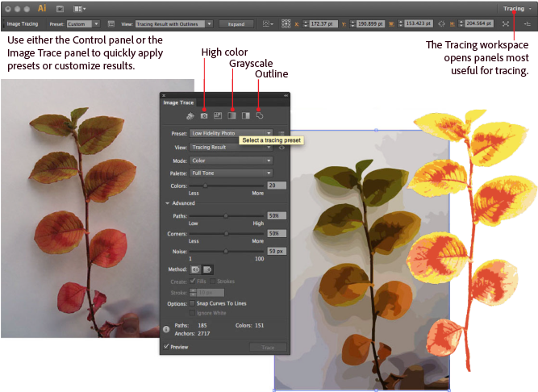Select the High Color camera preset icon
Viewport: 538px width, 392px height.
click(205, 117)
